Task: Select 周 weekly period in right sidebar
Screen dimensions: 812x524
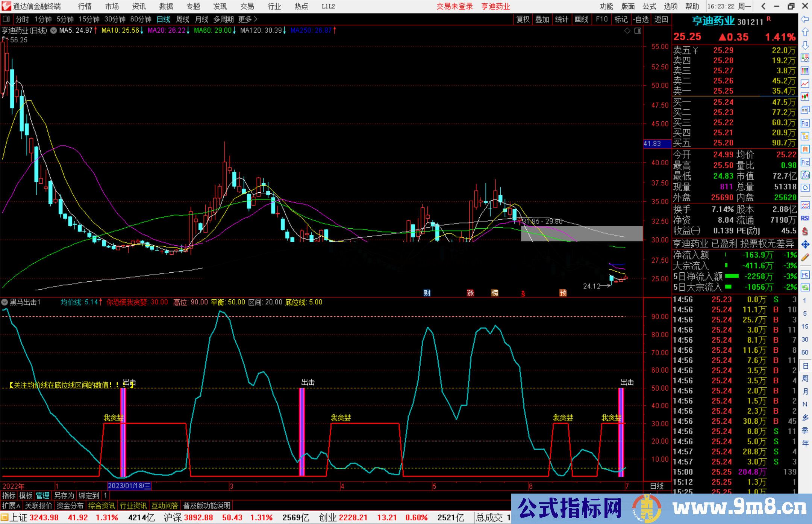Action: (x=805, y=379)
